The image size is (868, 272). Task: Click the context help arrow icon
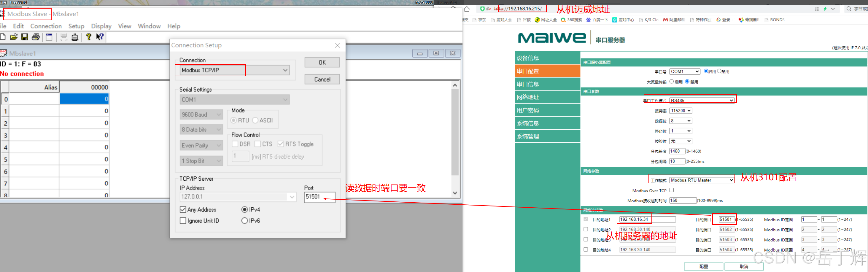point(100,37)
